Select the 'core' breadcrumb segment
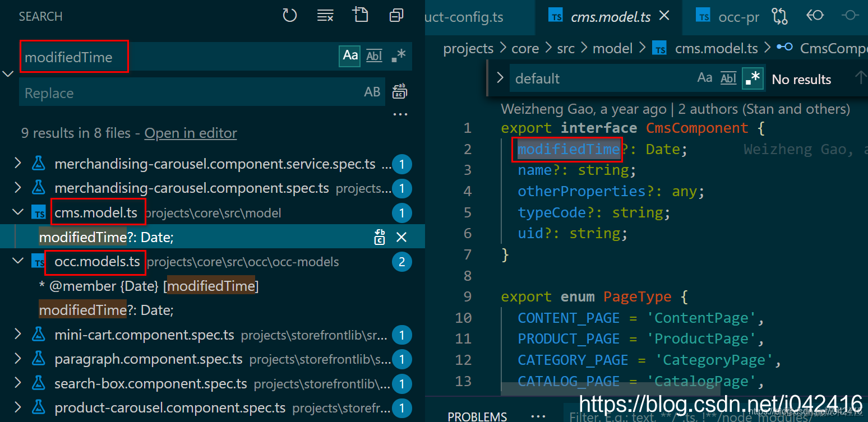868x422 pixels. coord(525,49)
